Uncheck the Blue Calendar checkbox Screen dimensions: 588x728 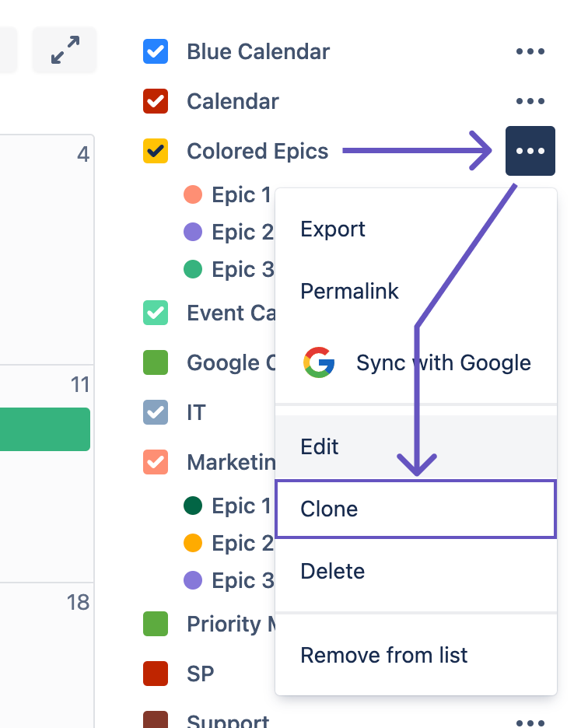point(156,51)
